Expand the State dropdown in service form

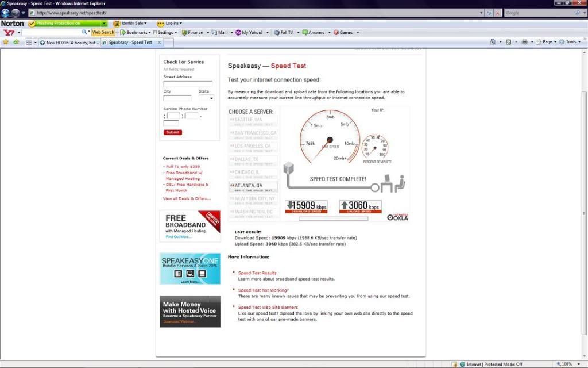[x=211, y=98]
